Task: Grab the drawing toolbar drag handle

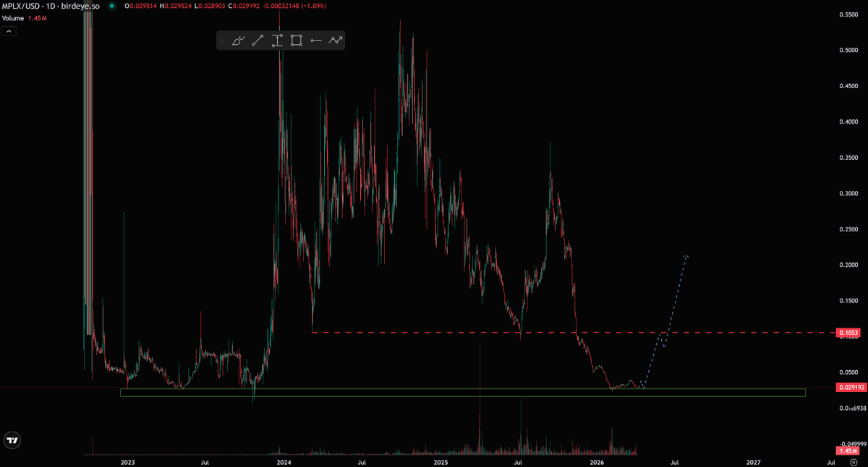Action: pos(223,41)
